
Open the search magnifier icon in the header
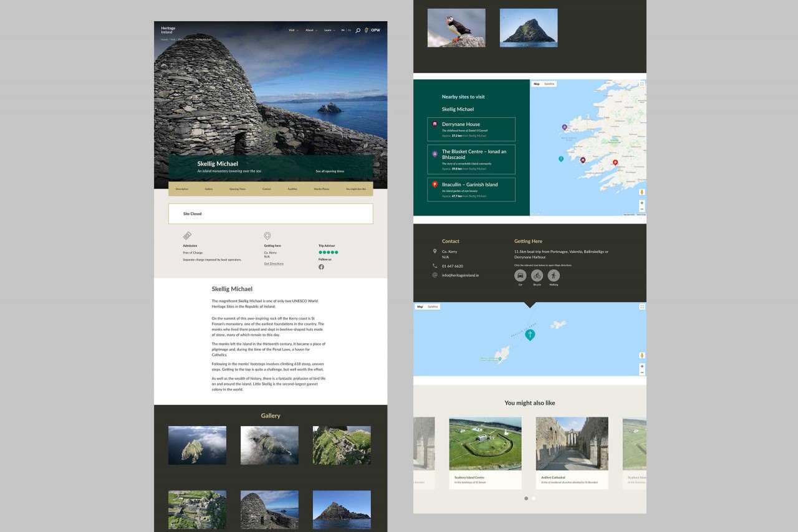click(358, 30)
